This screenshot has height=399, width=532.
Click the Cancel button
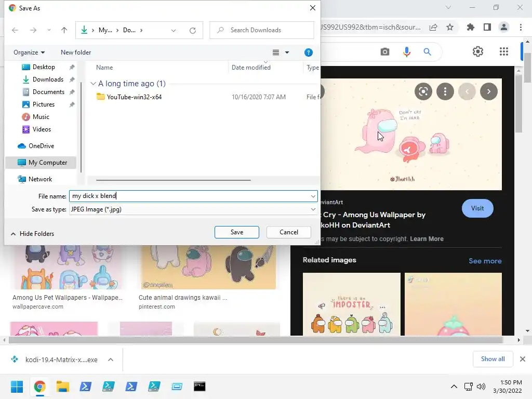point(289,232)
